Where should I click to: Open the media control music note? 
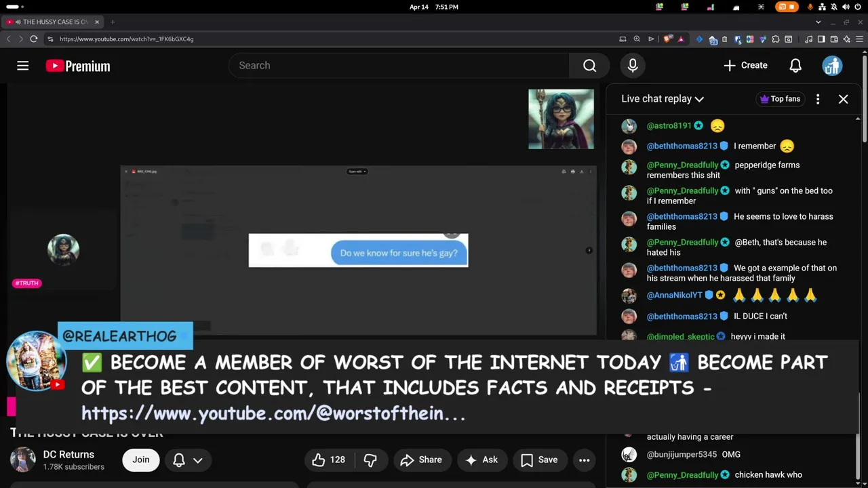click(809, 39)
